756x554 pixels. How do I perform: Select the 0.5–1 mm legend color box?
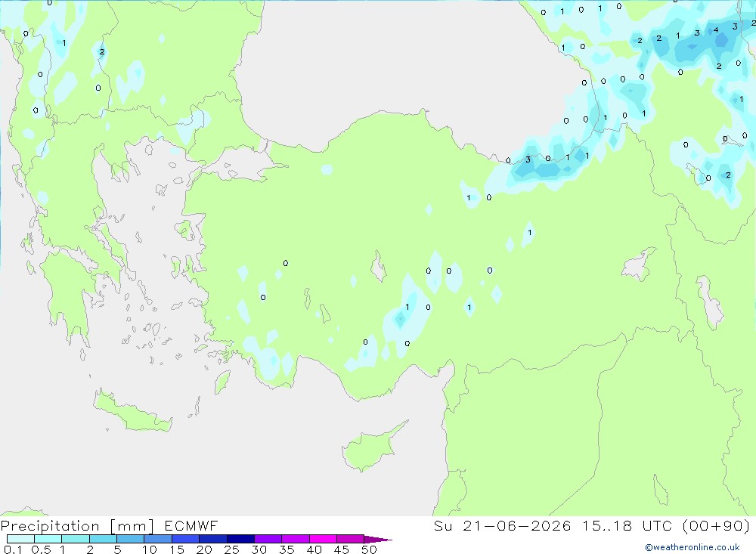pyautogui.click(x=48, y=539)
